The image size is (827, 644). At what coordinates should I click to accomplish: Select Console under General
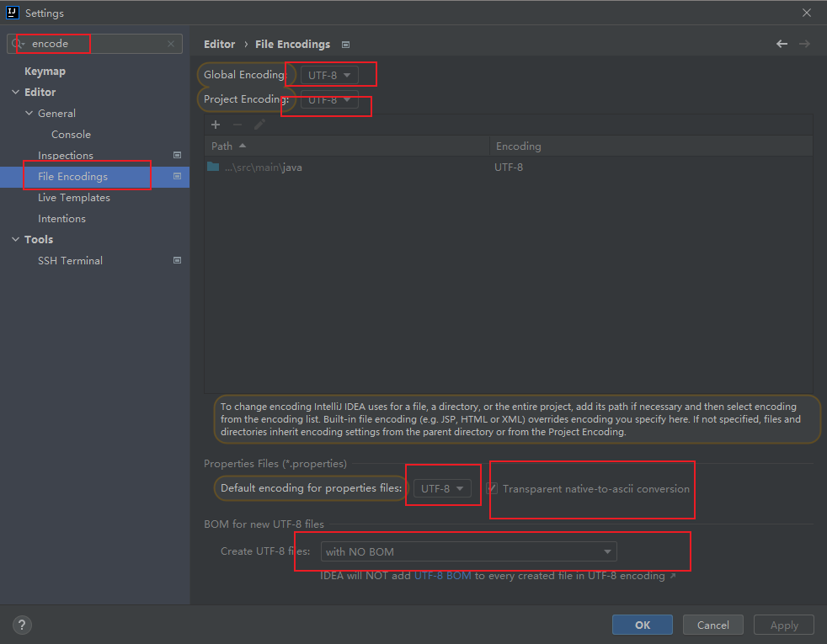coord(72,135)
